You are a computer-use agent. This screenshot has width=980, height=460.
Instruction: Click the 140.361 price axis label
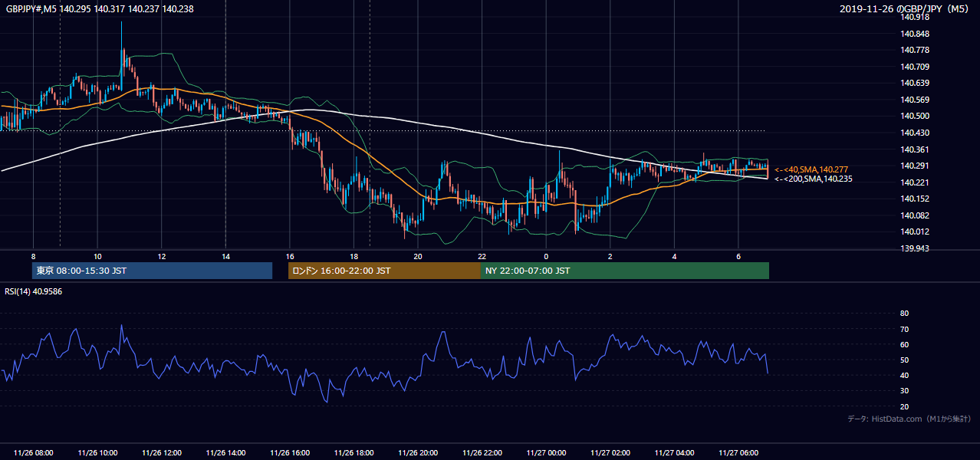tap(914, 149)
